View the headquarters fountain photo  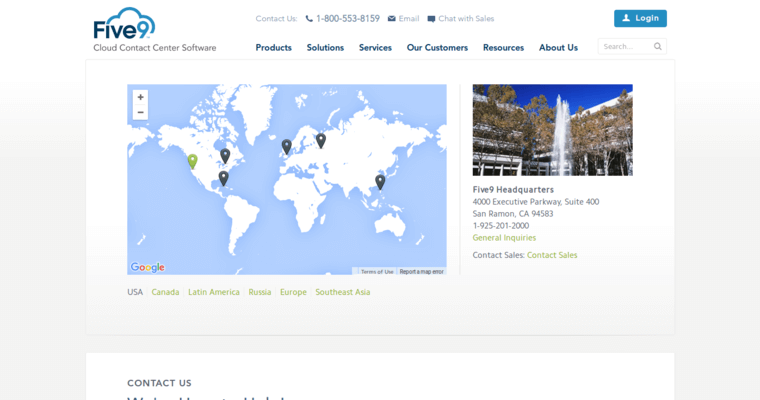tap(552, 130)
